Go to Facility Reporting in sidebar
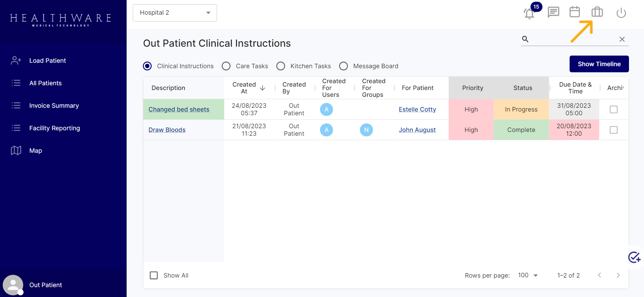 coord(55,128)
